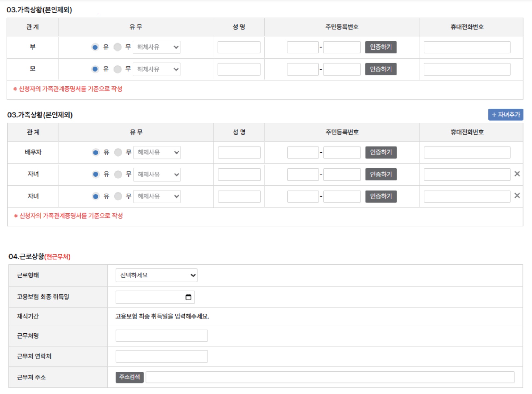Screen dimensions: 532x394
Task: Remove the second 자녀 row with X icon
Action: coord(517,195)
